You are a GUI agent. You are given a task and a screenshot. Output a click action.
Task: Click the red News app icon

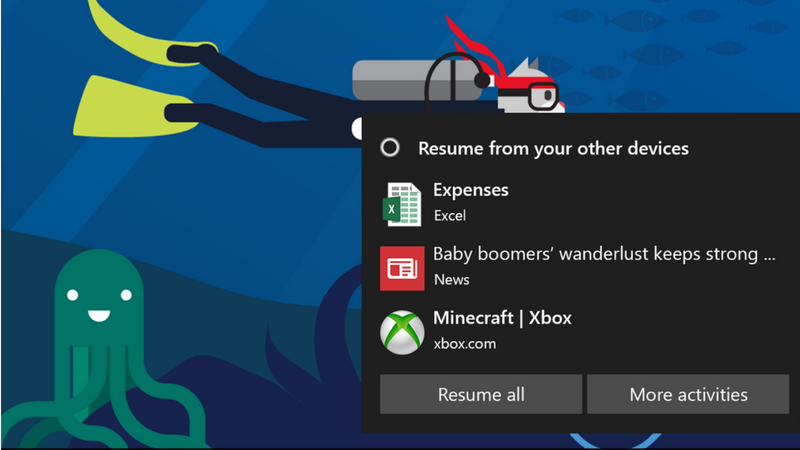click(x=402, y=268)
